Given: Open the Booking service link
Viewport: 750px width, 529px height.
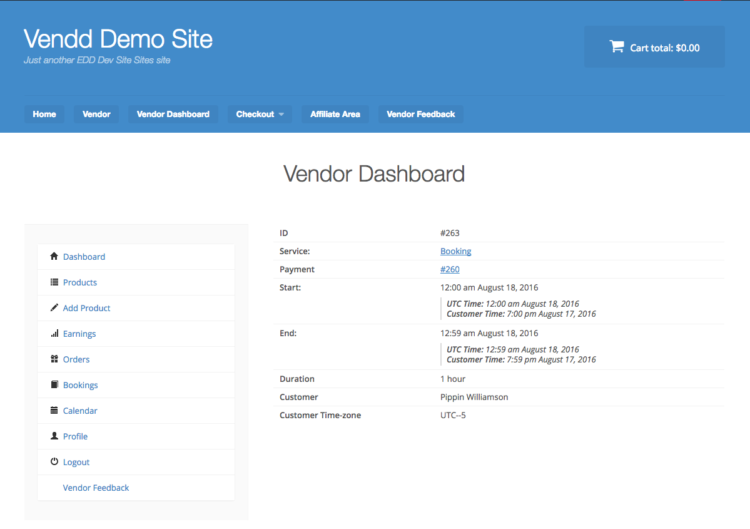Looking at the screenshot, I should (456, 251).
